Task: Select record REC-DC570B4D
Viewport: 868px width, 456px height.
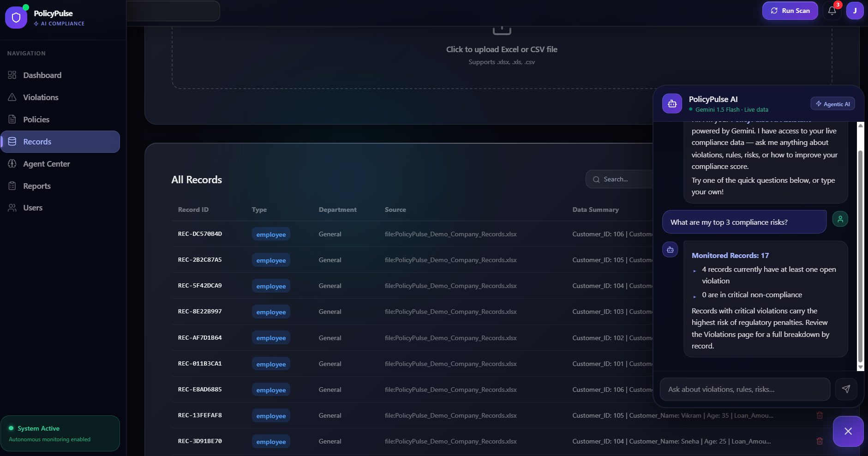Action: click(x=200, y=234)
